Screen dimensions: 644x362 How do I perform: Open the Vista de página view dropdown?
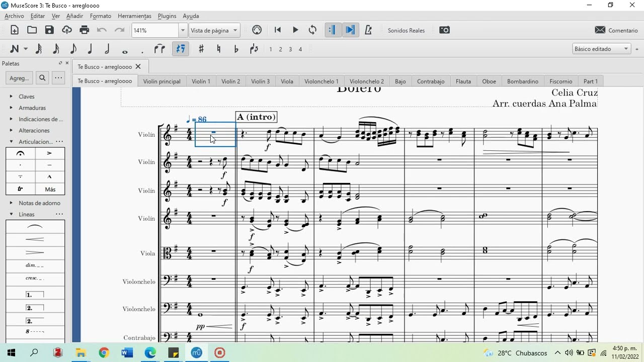pos(214,30)
